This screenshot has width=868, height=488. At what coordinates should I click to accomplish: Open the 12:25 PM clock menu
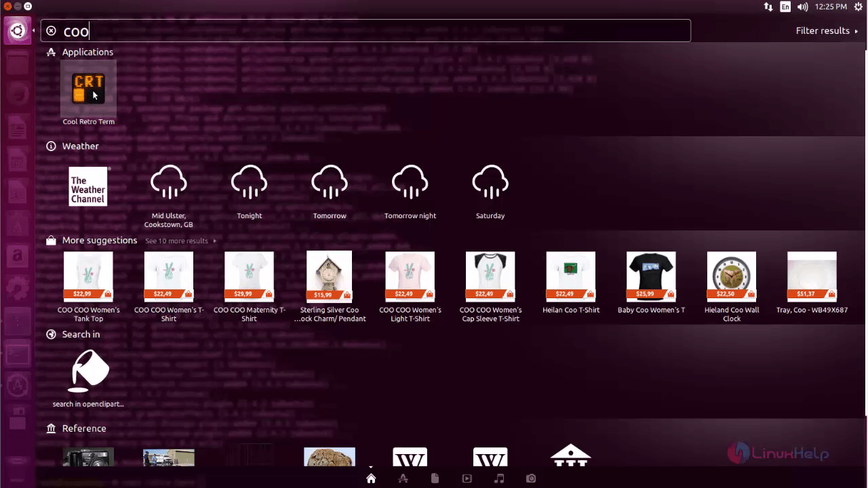[x=831, y=7]
